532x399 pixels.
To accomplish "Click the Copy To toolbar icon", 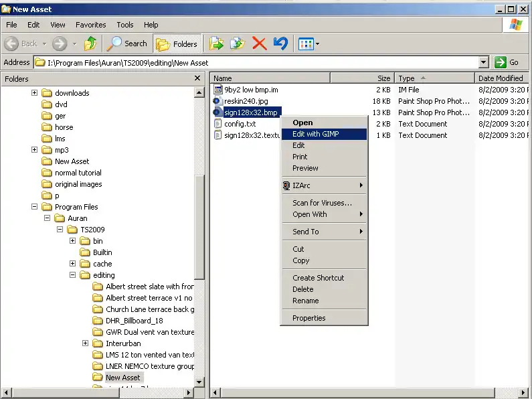I will 238,44.
